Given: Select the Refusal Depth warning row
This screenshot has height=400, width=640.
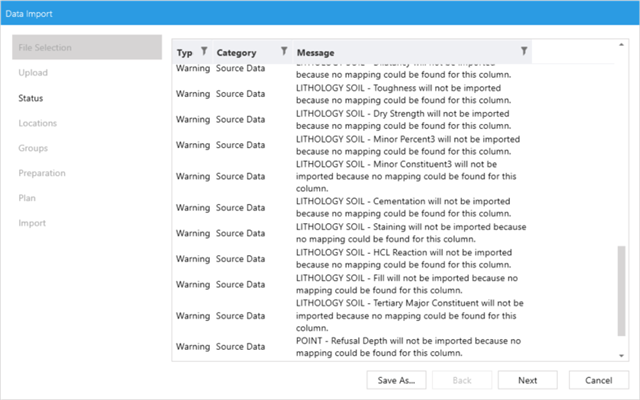Looking at the screenshot, I should (x=408, y=346).
